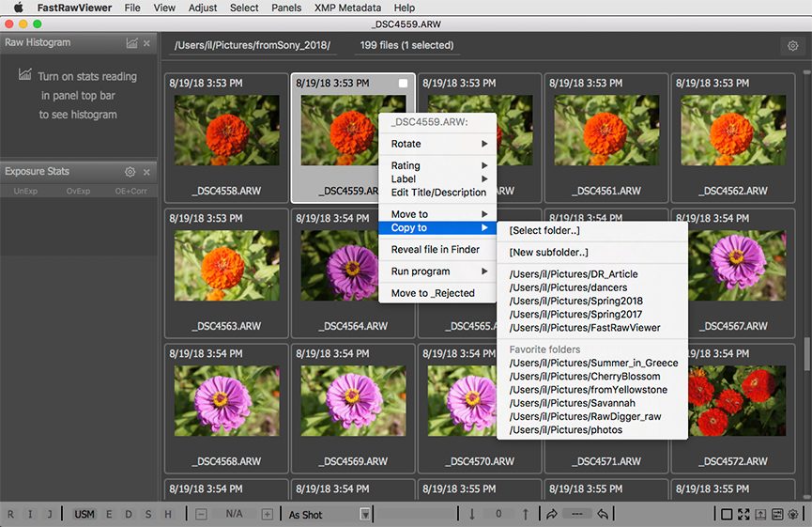Click rotate clockwise arrow in bottom bar
Screen dimensions: 812x527
[551, 514]
